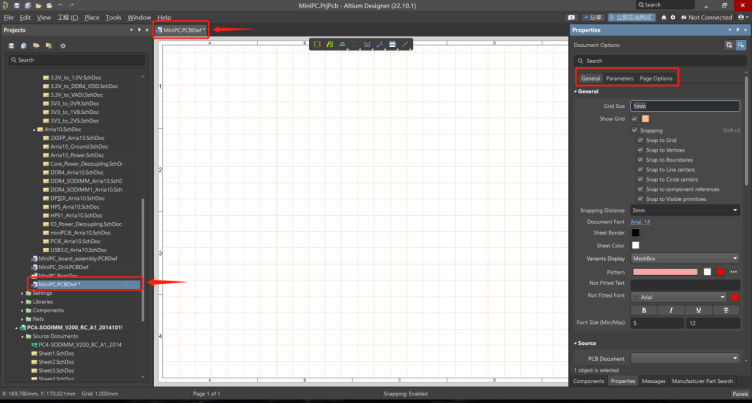Click the Sheet Border black color swatch
Image resolution: width=753 pixels, height=404 pixels.
coord(635,232)
